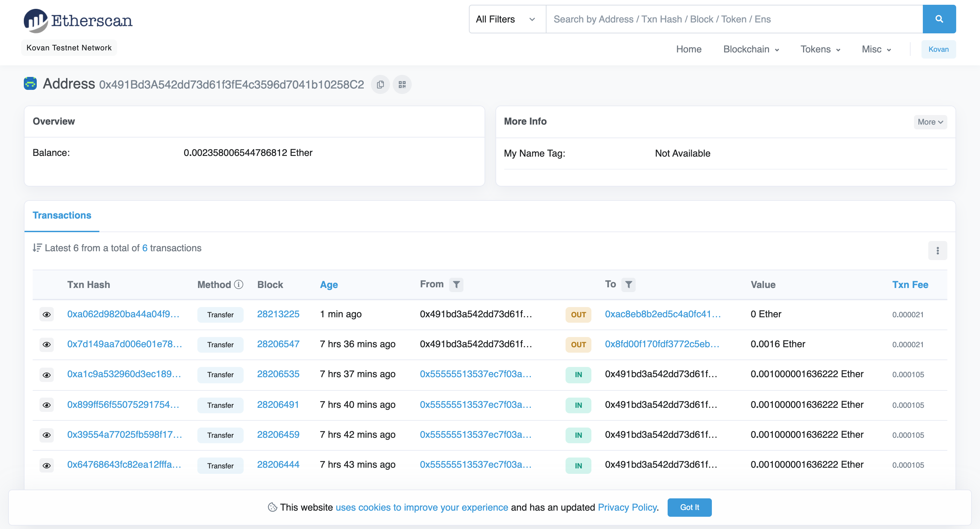Select the Transactions tab

click(x=62, y=215)
